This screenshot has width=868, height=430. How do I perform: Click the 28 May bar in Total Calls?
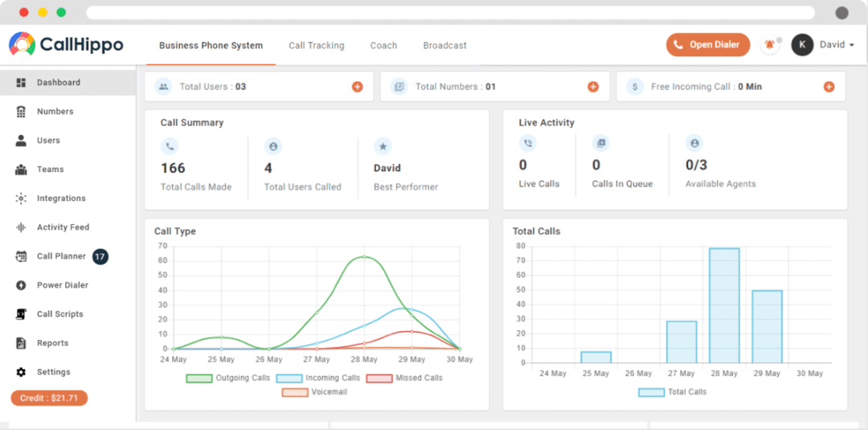click(724, 305)
